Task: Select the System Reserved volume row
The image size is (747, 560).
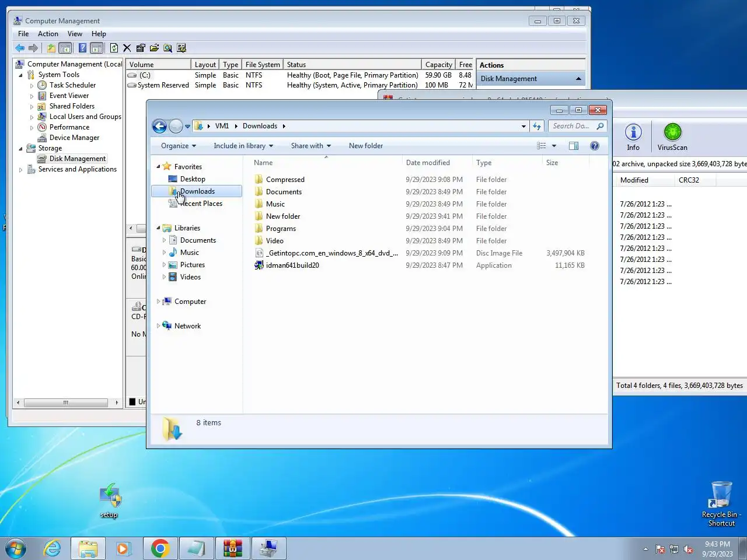Action: click(x=299, y=85)
